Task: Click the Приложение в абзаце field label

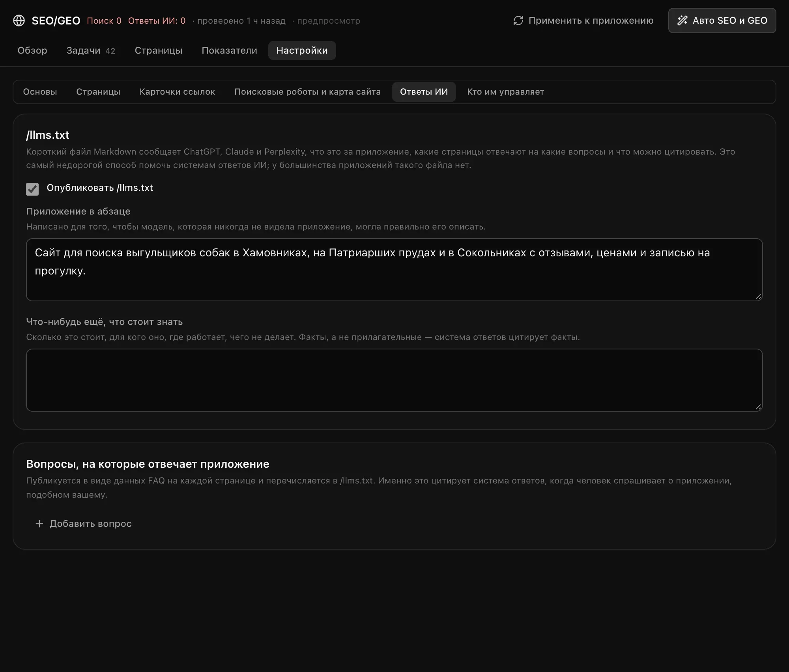Action: [x=78, y=211]
